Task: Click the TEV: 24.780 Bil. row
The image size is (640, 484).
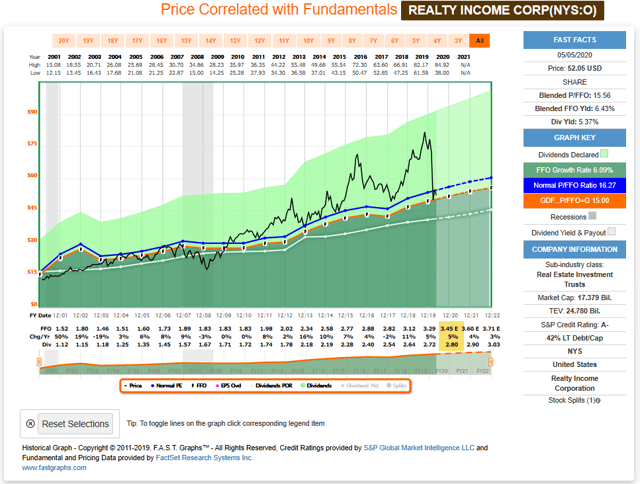Action: click(x=574, y=311)
